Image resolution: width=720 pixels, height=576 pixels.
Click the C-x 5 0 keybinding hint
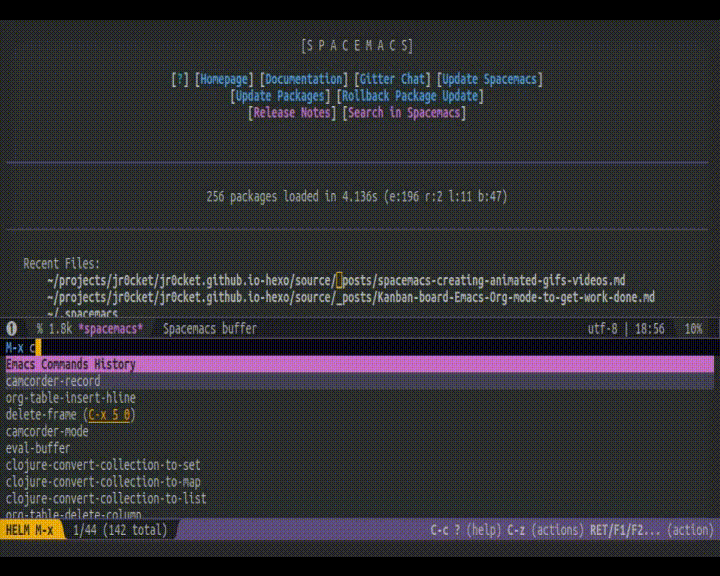pyautogui.click(x=109, y=415)
